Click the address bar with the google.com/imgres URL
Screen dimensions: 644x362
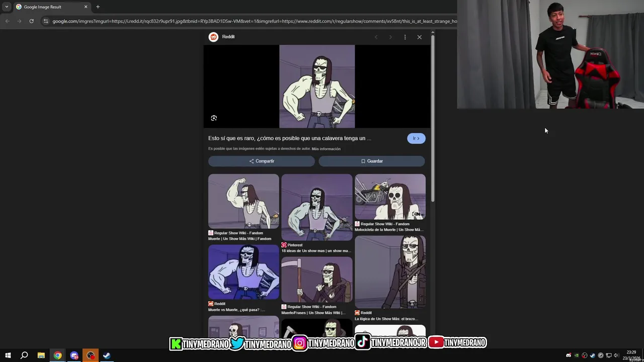[254, 21]
